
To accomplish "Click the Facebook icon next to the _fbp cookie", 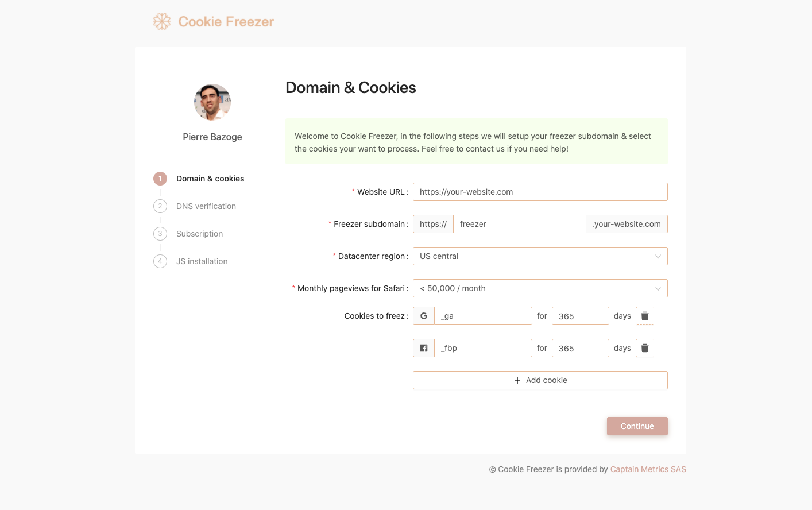I will 424,347.
